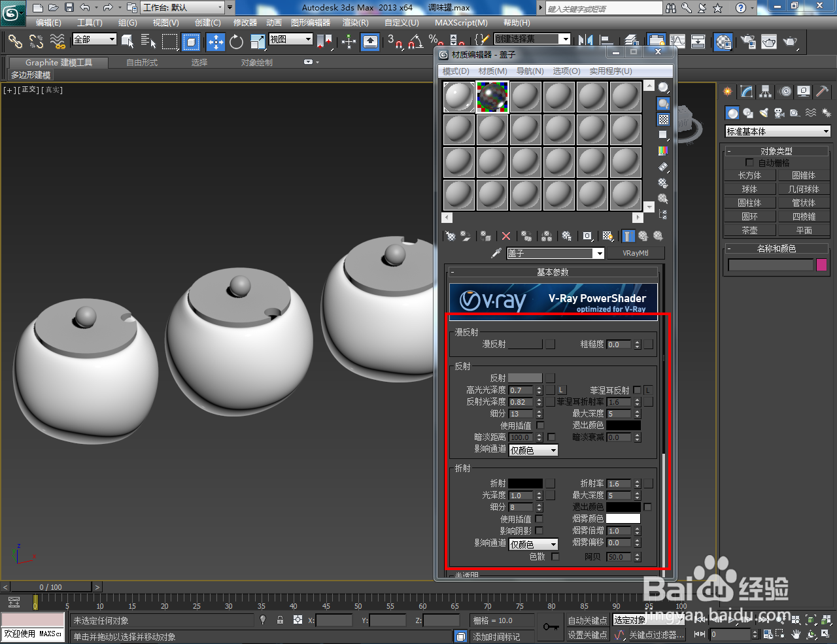Toggle checkbox beside refraction 退出颜色
Image resolution: width=837 pixels, height=644 pixels.
tap(647, 507)
